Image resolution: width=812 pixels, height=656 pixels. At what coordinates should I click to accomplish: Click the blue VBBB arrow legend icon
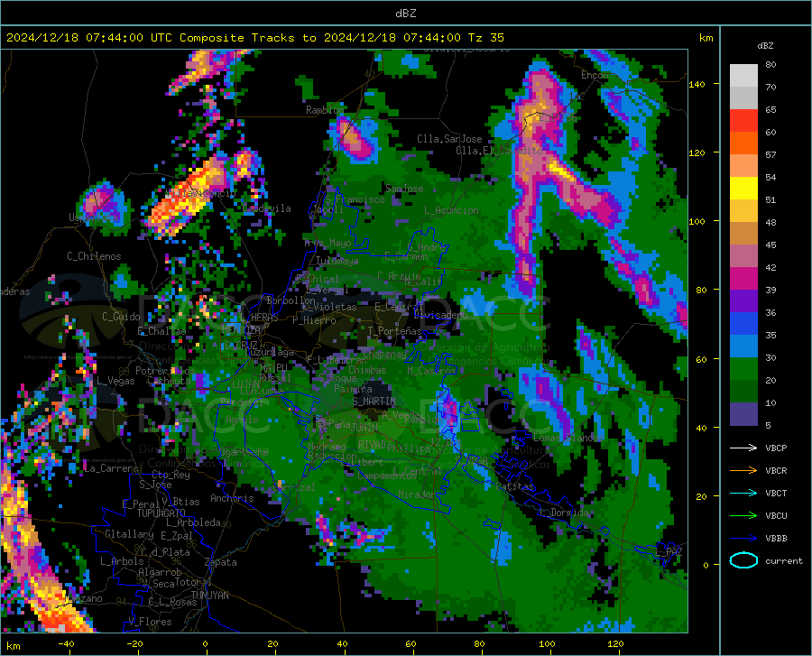[x=743, y=538]
